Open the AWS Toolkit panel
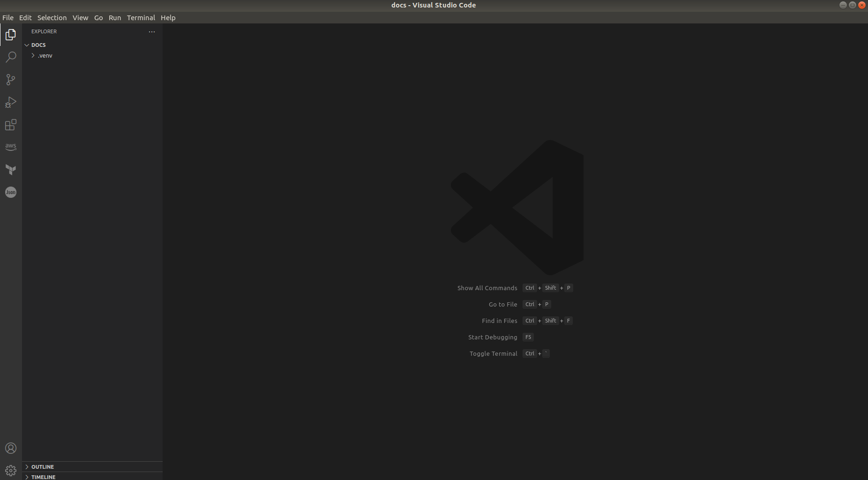The width and height of the screenshot is (868, 480). coord(11,147)
